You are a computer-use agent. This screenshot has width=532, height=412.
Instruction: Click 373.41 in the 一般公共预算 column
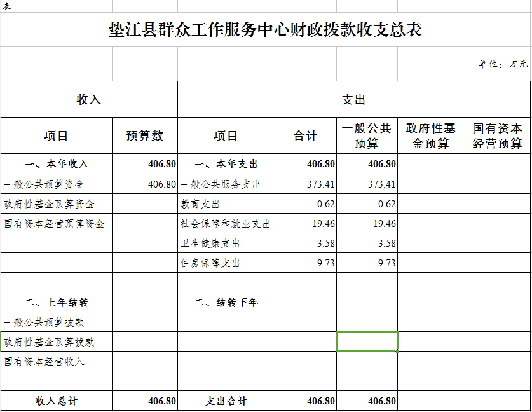tap(367, 184)
